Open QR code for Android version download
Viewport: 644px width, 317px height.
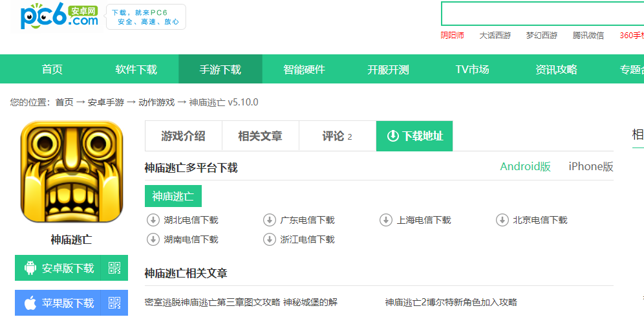(114, 268)
